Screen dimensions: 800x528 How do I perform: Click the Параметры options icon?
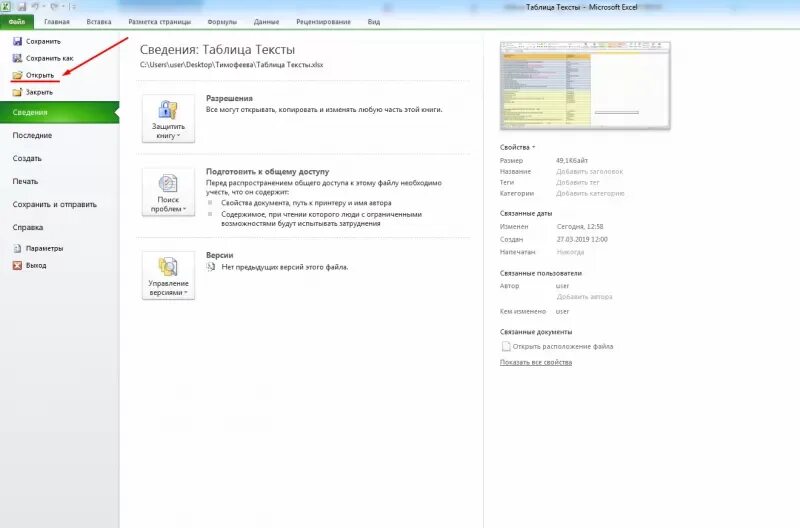pyautogui.click(x=17, y=248)
